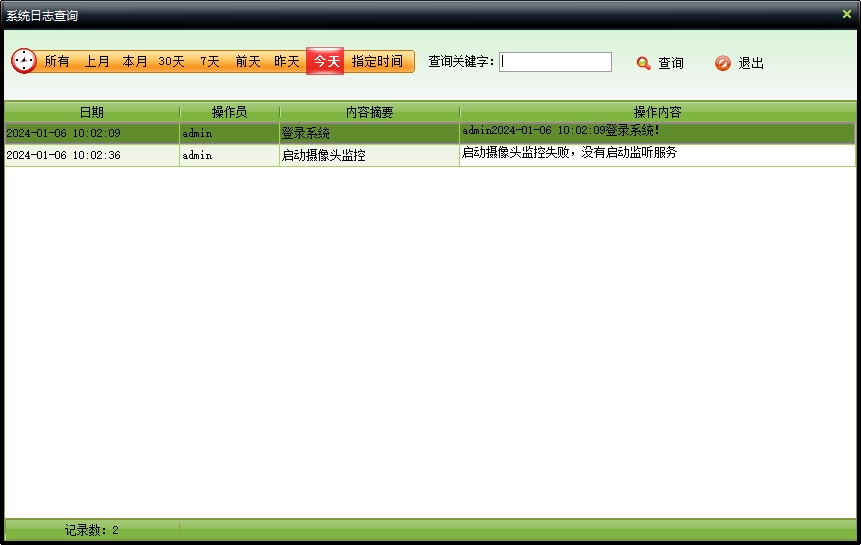Image resolution: width=861 pixels, height=545 pixels.
Task: Click the red 退出 exit icon
Action: click(x=723, y=63)
